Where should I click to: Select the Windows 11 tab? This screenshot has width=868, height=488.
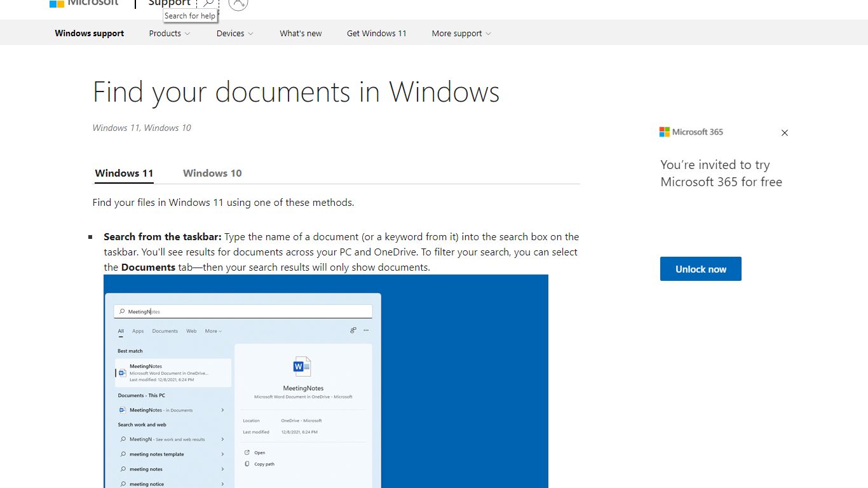[x=124, y=173]
